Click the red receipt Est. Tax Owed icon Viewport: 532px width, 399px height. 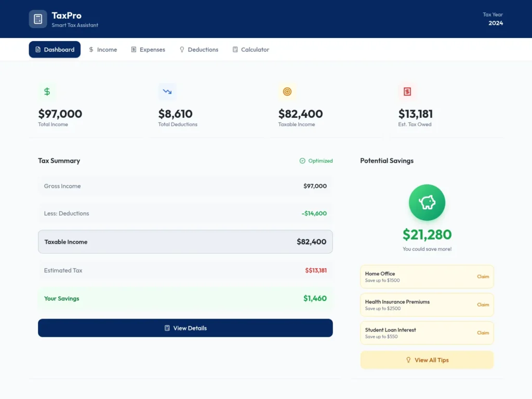407,91
